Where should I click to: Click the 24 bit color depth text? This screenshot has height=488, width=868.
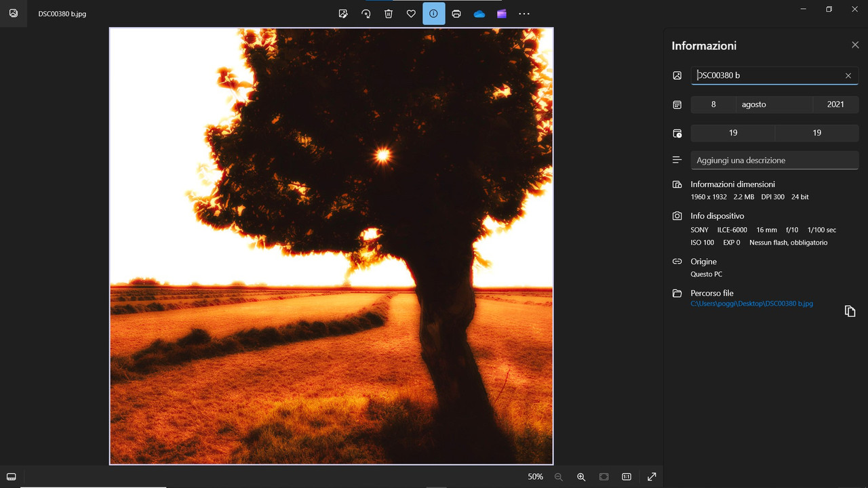[x=800, y=197]
